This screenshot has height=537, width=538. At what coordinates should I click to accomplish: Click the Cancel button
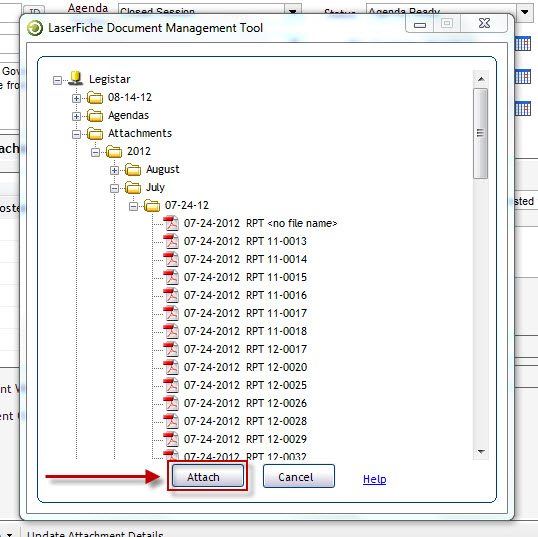299,476
